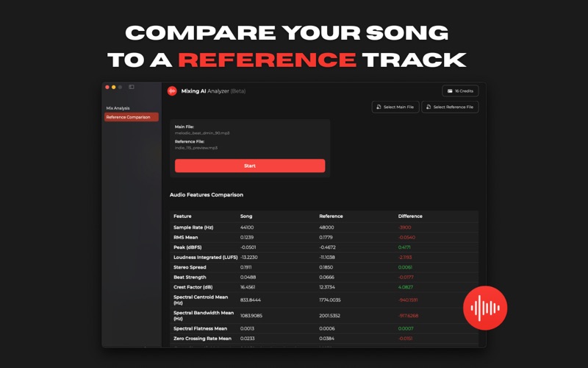Click the reference file name indie_115_preview.mp3
Viewport: 588px width, 368px height.
pos(196,148)
